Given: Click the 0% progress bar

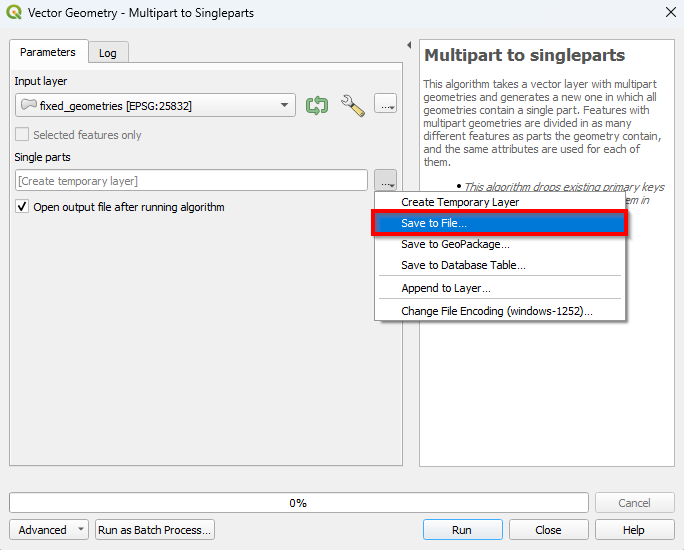Looking at the screenshot, I should [298, 503].
